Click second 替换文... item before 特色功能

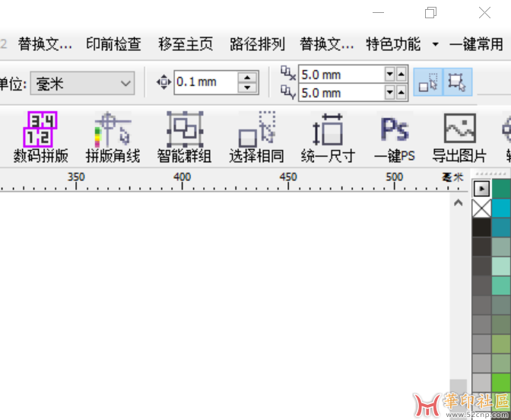pos(327,44)
